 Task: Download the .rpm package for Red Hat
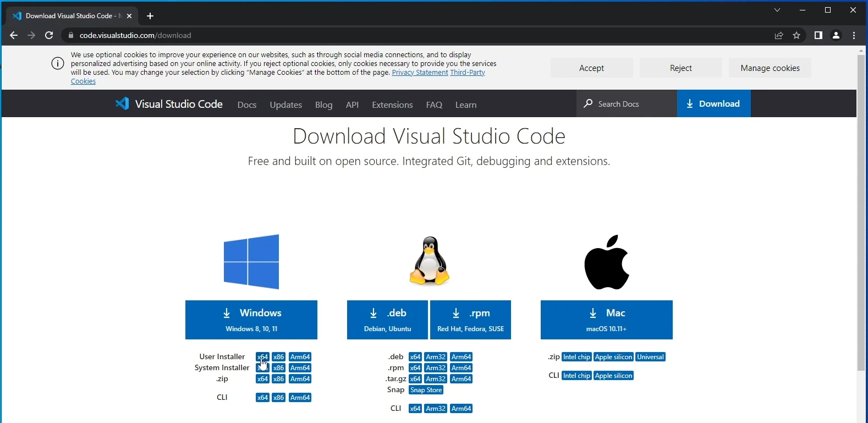470,320
